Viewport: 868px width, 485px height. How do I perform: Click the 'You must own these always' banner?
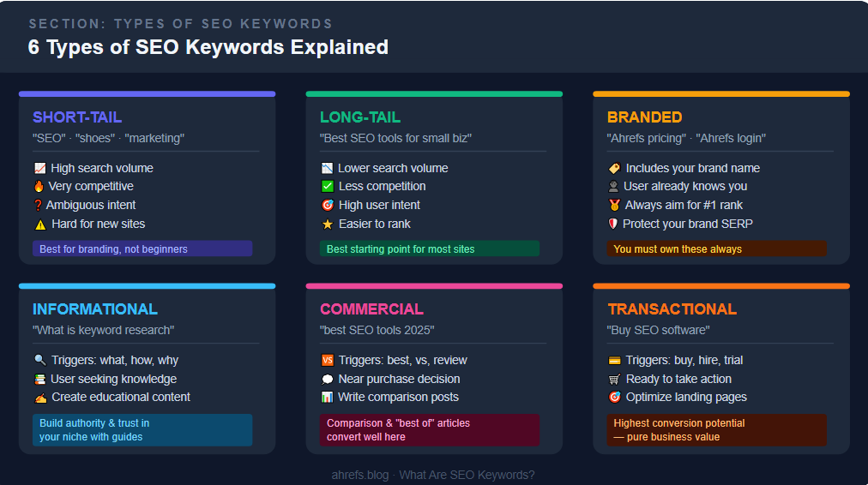tap(716, 248)
